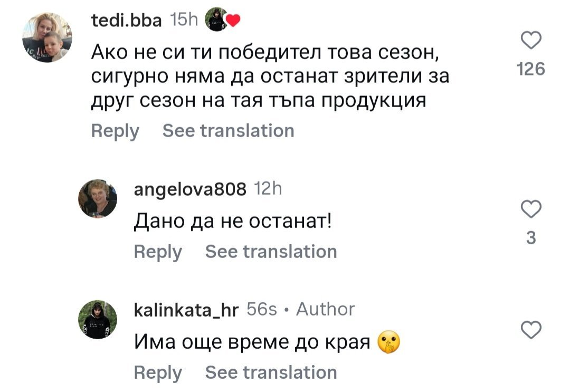
Task: Reply to tedi.bba's comment
Action: point(115,131)
